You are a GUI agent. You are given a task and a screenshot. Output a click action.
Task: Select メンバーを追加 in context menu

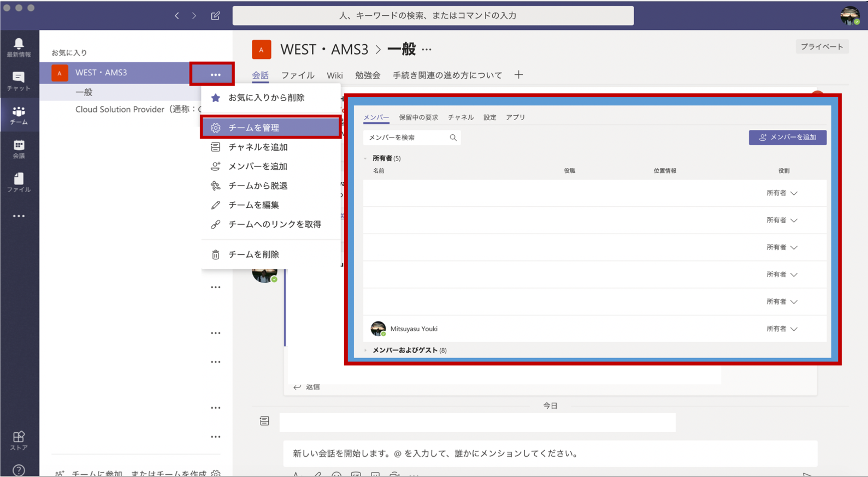click(271, 166)
